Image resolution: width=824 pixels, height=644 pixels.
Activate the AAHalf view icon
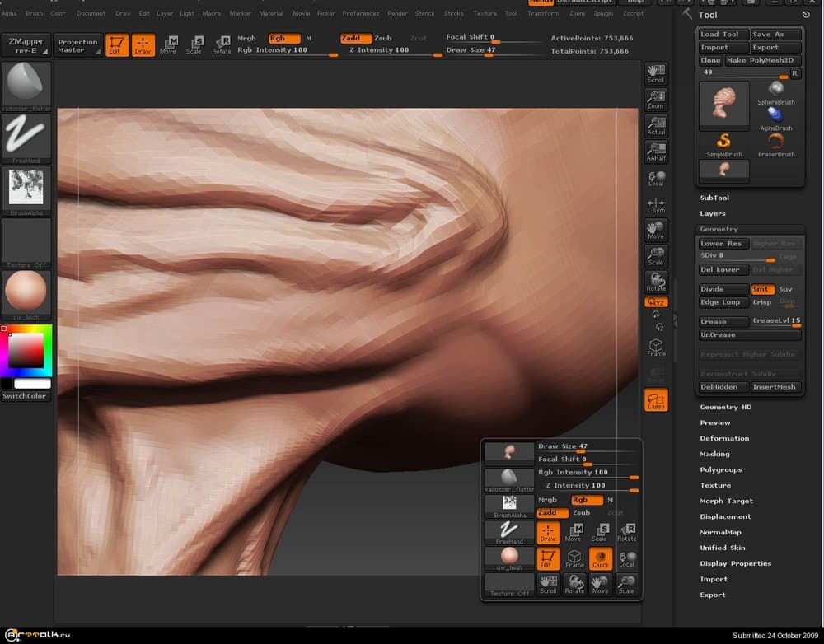click(x=656, y=152)
